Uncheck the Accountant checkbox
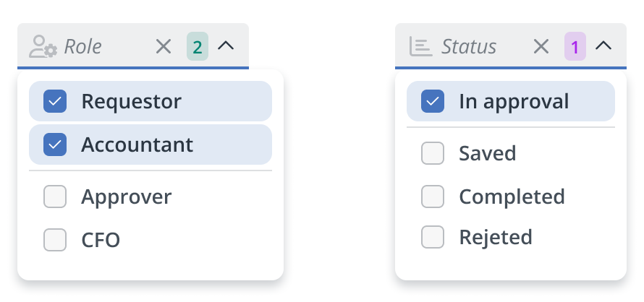The height and width of the screenshot is (302, 644). [55, 144]
